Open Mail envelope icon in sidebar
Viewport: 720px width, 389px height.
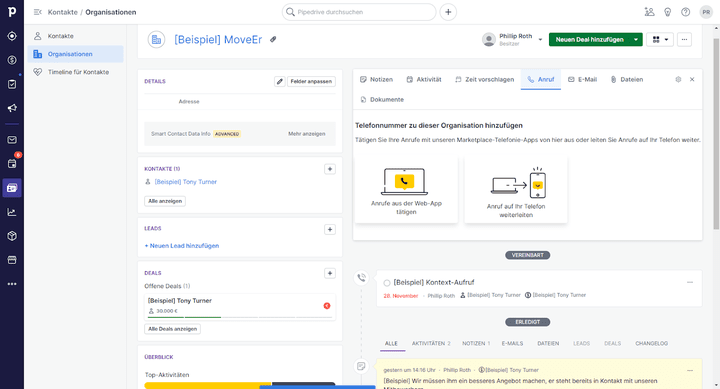coord(12,140)
